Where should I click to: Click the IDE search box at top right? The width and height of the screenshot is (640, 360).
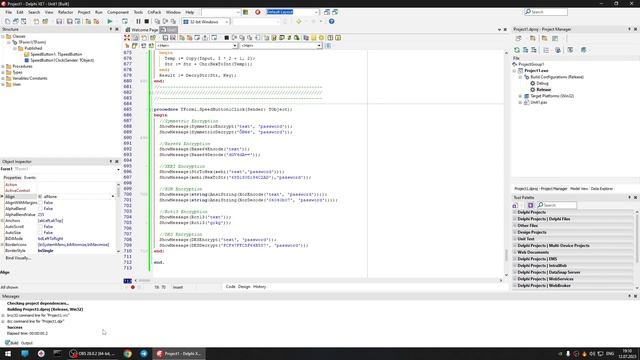pyautogui.click(x=546, y=12)
